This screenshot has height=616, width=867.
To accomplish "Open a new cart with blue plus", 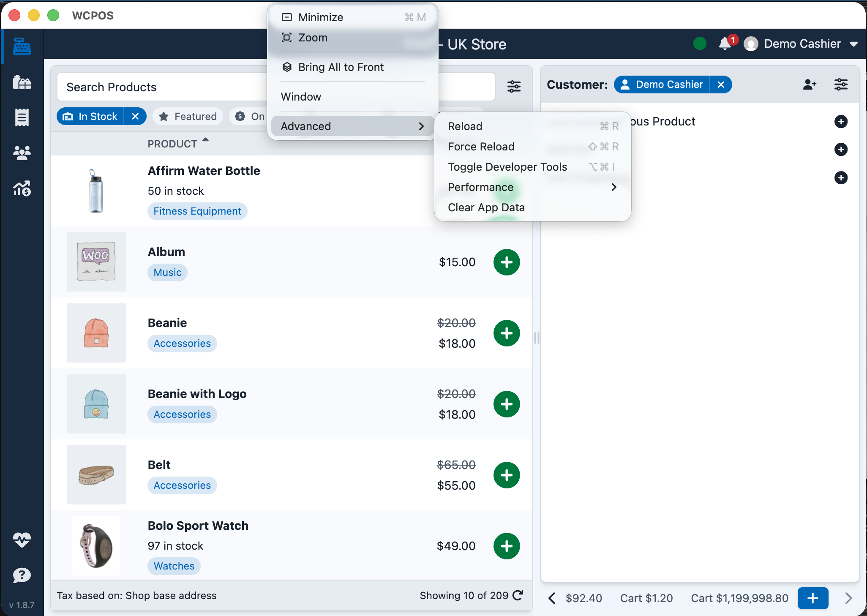I will coord(813,598).
